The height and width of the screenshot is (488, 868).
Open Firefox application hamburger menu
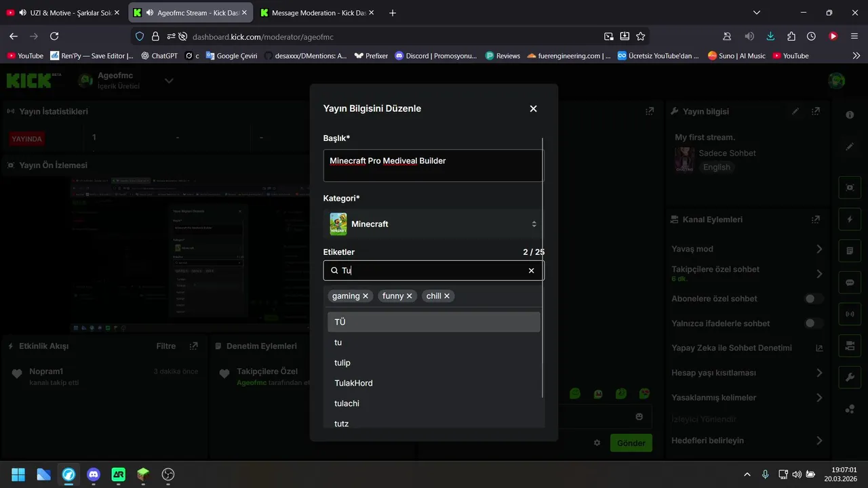coord(854,37)
